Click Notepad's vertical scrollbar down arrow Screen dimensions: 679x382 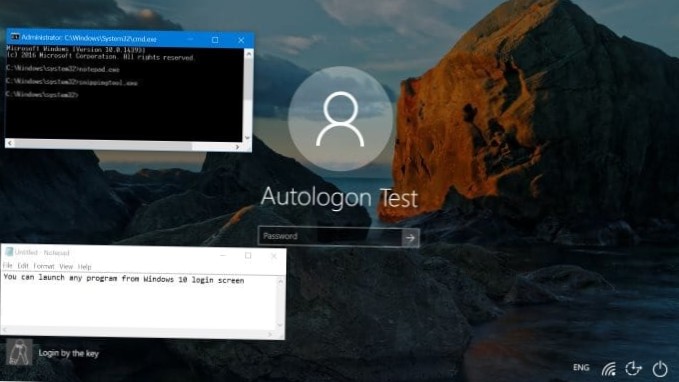tap(280, 325)
